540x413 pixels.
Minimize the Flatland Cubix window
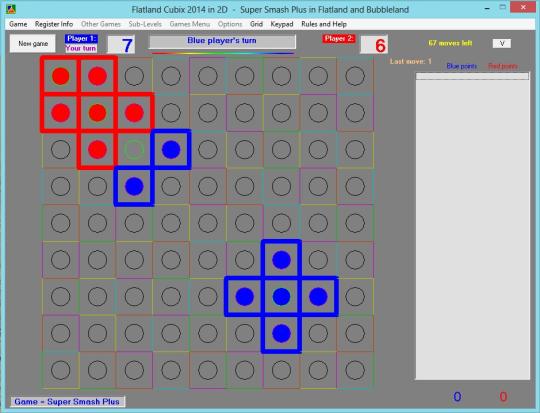point(487,8)
